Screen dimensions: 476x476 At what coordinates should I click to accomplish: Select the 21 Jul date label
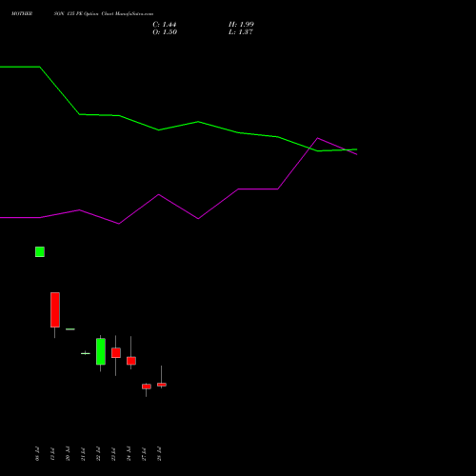click(83, 454)
